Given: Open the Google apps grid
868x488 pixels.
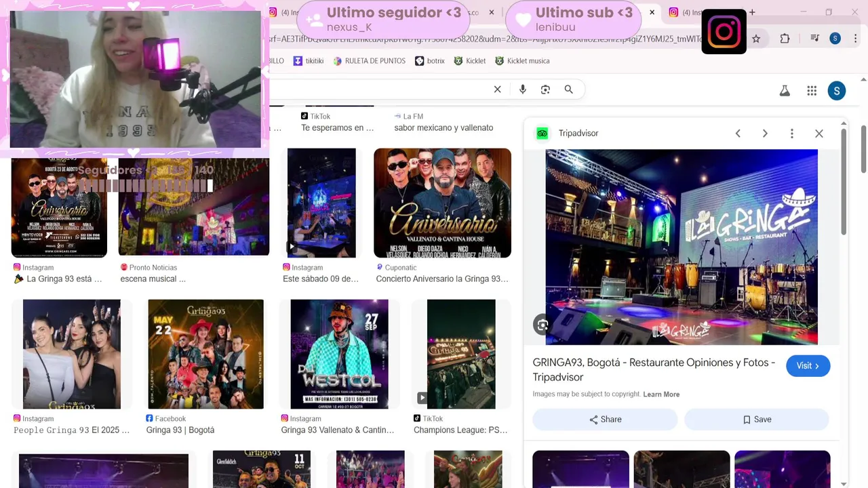Looking at the screenshot, I should pyautogui.click(x=812, y=91).
